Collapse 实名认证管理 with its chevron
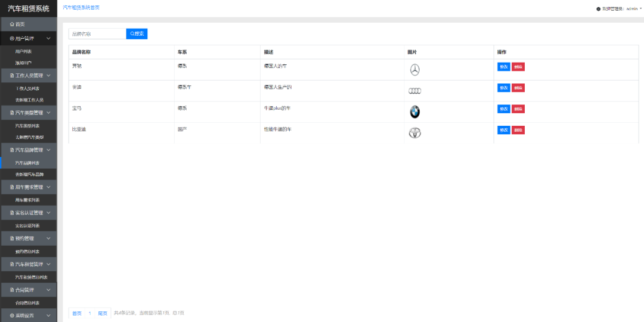This screenshot has width=644, height=322. coord(48,213)
